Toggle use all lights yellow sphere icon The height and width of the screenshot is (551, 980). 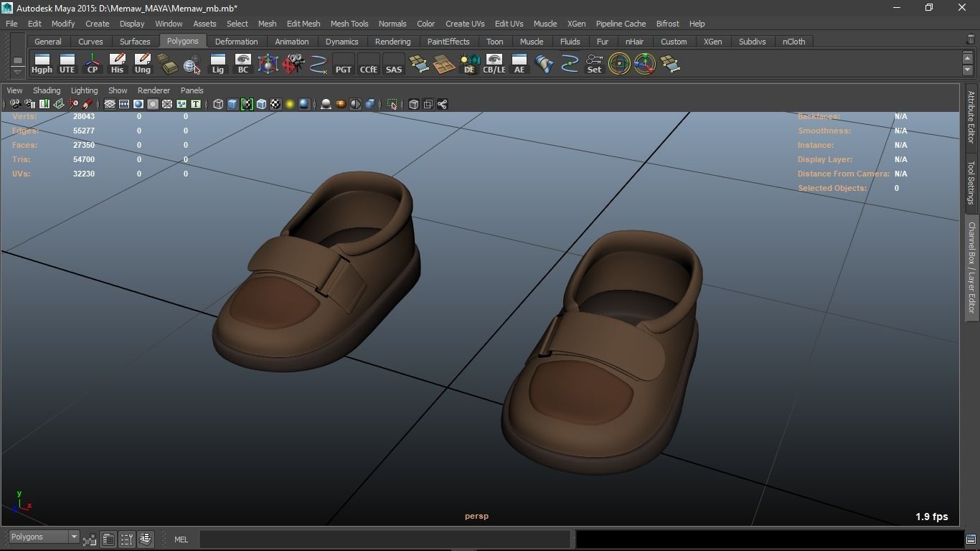[x=290, y=105]
